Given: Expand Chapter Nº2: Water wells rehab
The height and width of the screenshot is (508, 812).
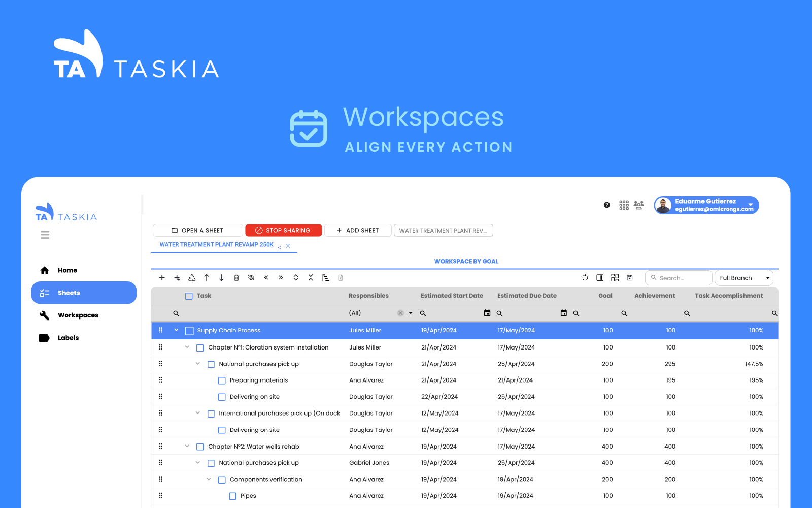Looking at the screenshot, I should 187,446.
